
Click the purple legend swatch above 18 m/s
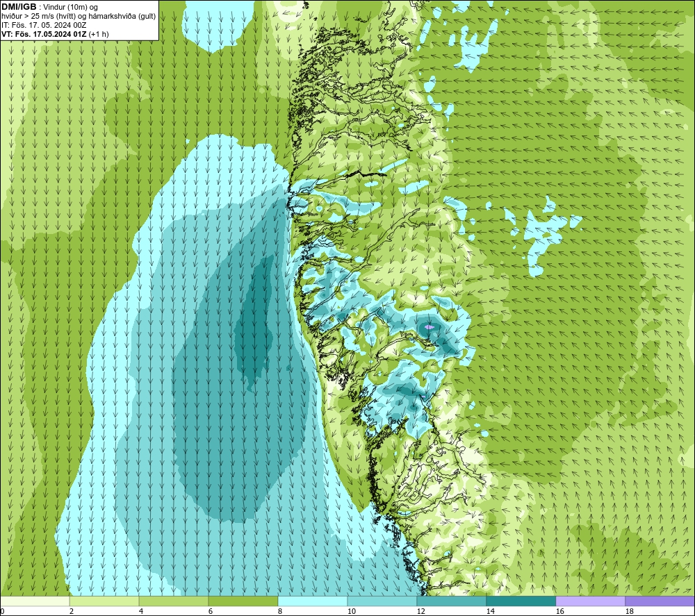660,601
